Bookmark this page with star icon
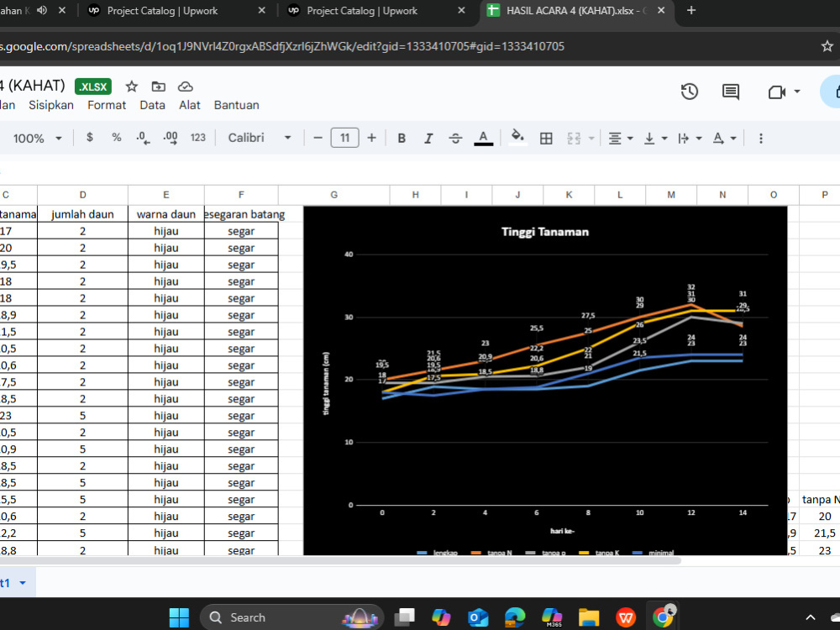This screenshot has height=630, width=840. (x=827, y=46)
